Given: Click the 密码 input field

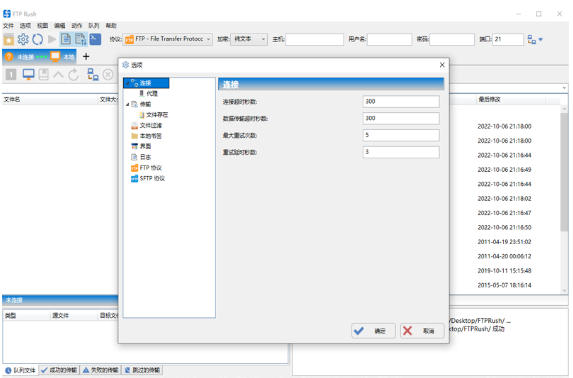Looking at the screenshot, I should click(452, 39).
